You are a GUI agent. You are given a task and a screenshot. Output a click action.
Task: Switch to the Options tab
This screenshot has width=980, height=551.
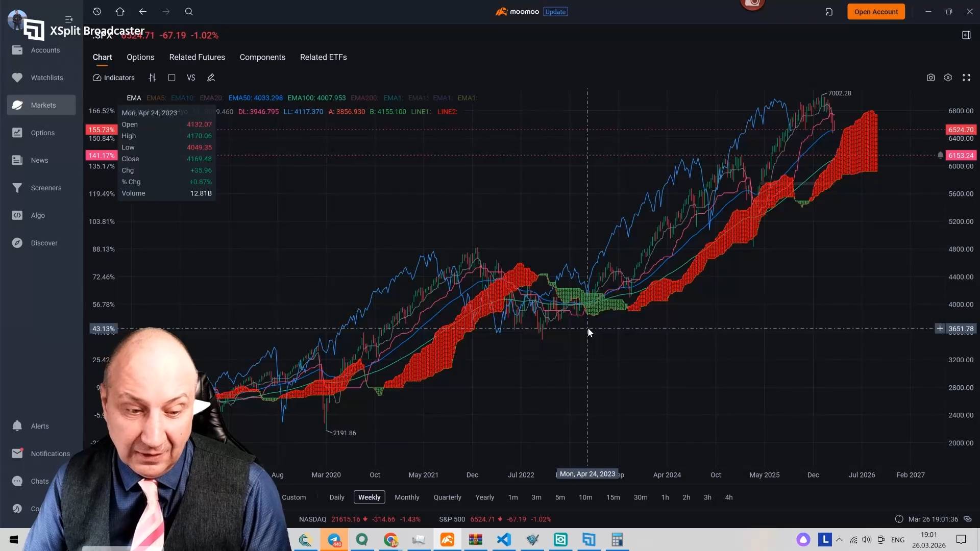coord(140,57)
